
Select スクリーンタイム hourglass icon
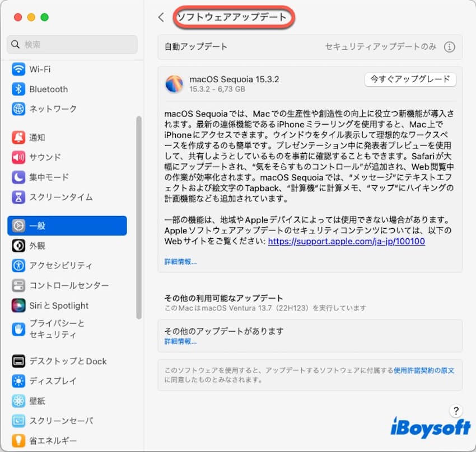19,197
